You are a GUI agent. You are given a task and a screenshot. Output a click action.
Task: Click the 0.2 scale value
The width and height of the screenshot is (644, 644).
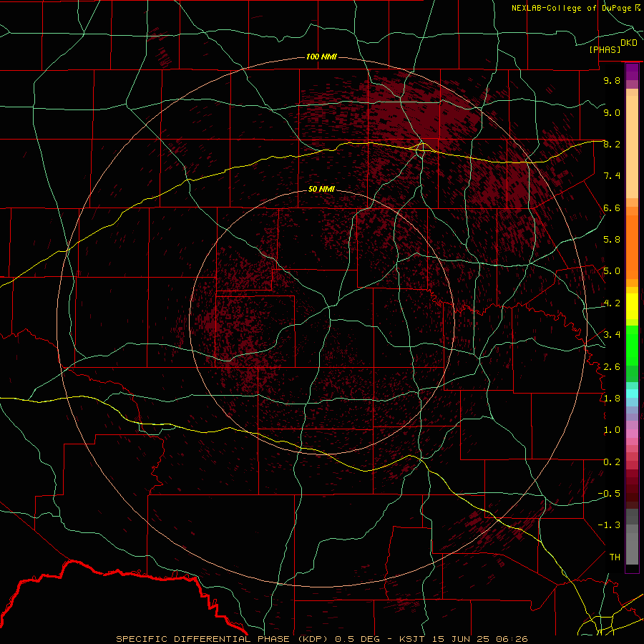[612, 462]
